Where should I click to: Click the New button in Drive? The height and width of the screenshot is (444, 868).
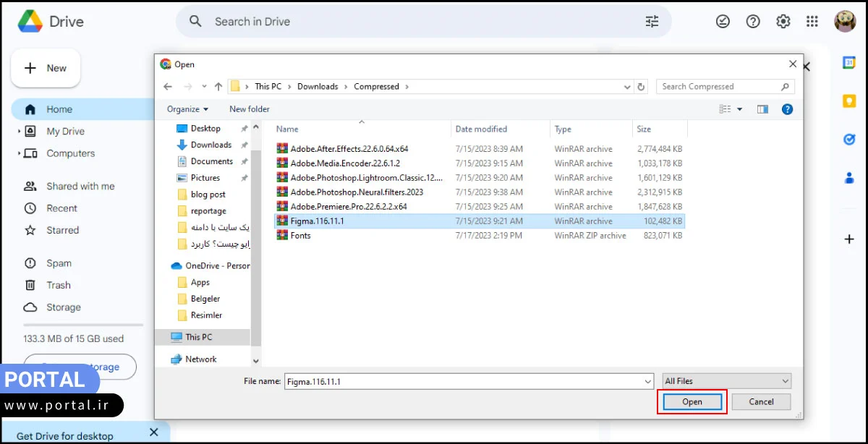(x=46, y=68)
